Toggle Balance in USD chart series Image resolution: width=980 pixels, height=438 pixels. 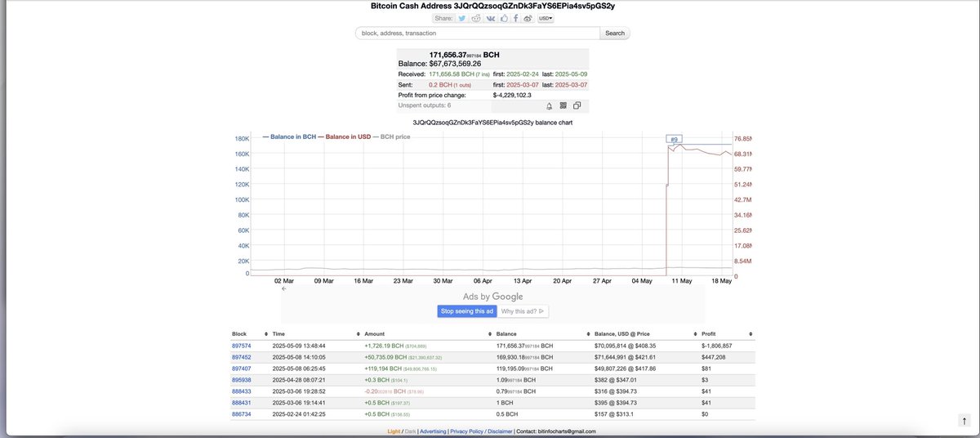tap(344, 136)
